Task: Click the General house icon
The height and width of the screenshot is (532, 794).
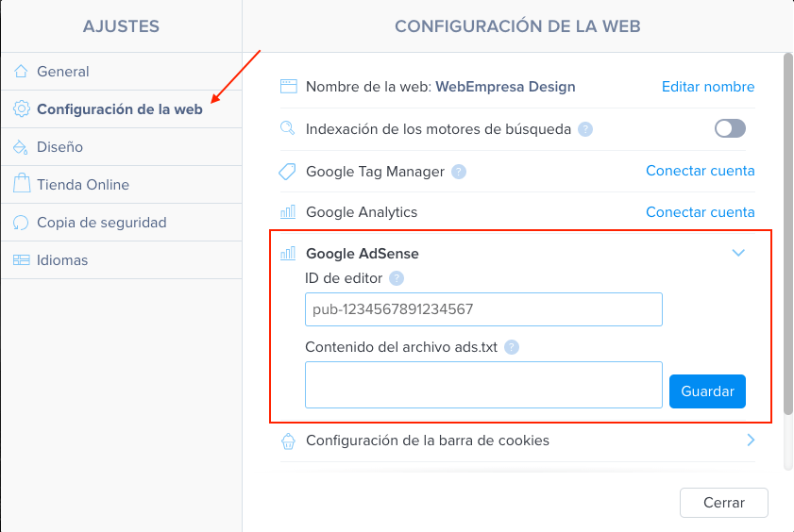Action: [21, 72]
